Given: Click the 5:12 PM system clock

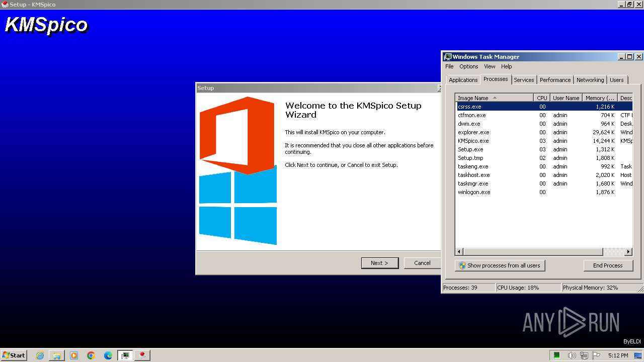Looking at the screenshot, I should (x=618, y=355).
